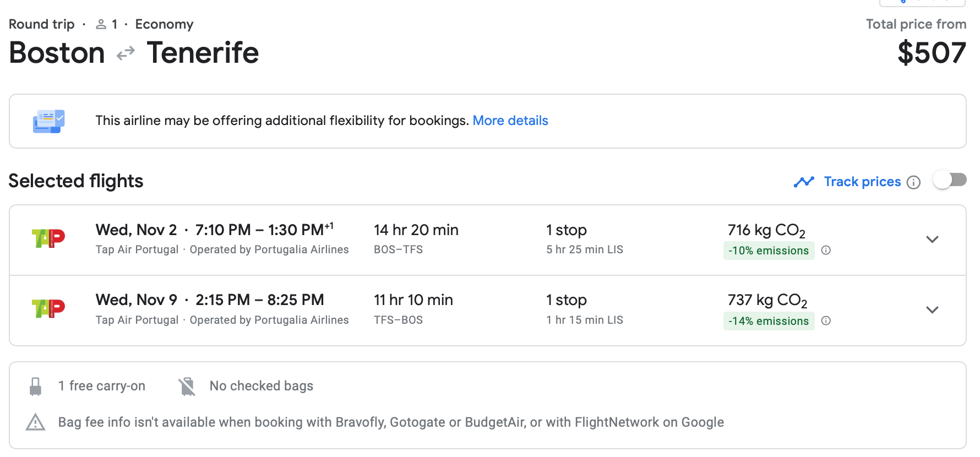This screenshot has height=457, width=980.
Task: Click the bag fee warning triangle icon
Action: [x=35, y=422]
